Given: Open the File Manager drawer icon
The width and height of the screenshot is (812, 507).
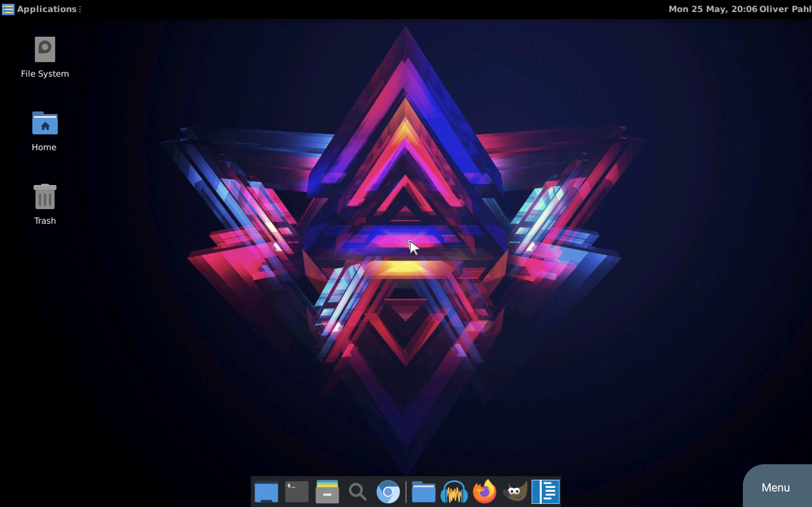Looking at the screenshot, I should [327, 491].
